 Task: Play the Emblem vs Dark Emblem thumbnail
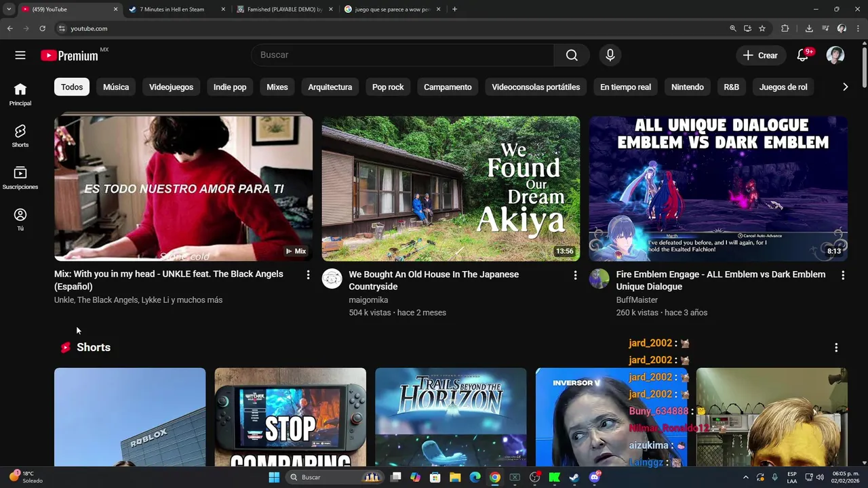coord(718,188)
